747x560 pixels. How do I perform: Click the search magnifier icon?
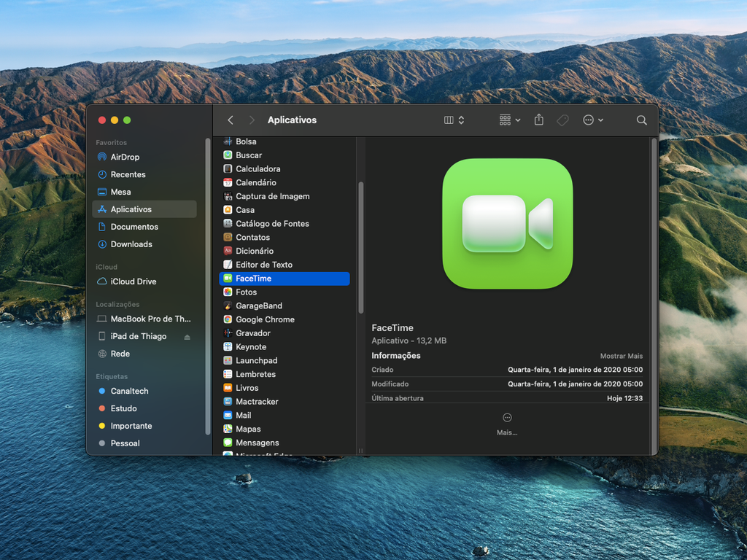pos(642,120)
